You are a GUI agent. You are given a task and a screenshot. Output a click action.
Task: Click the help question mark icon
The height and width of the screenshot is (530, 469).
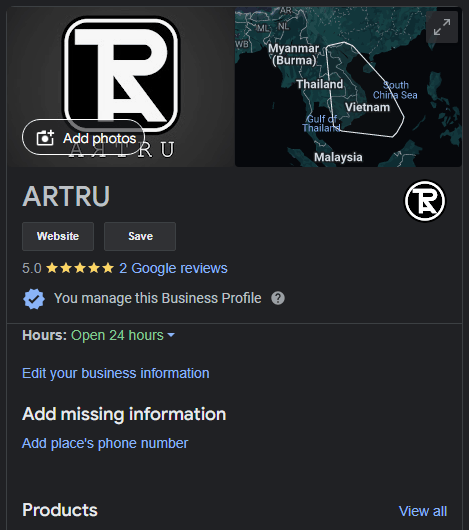click(278, 298)
